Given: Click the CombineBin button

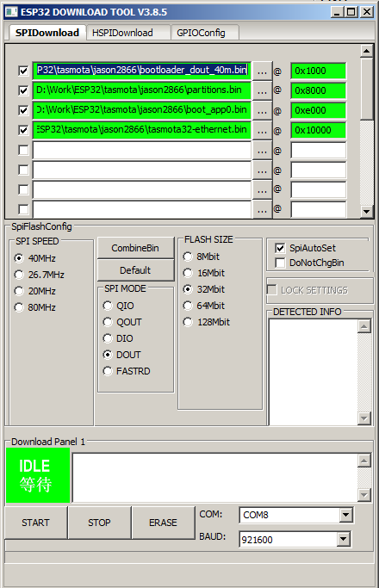Looking at the screenshot, I should click(135, 248).
